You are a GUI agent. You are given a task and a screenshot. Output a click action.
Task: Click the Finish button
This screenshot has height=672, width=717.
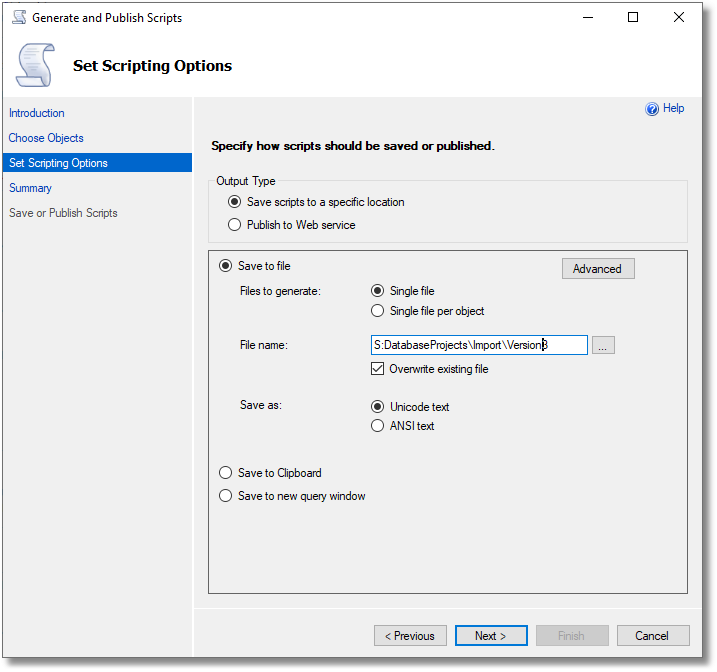[x=572, y=636]
